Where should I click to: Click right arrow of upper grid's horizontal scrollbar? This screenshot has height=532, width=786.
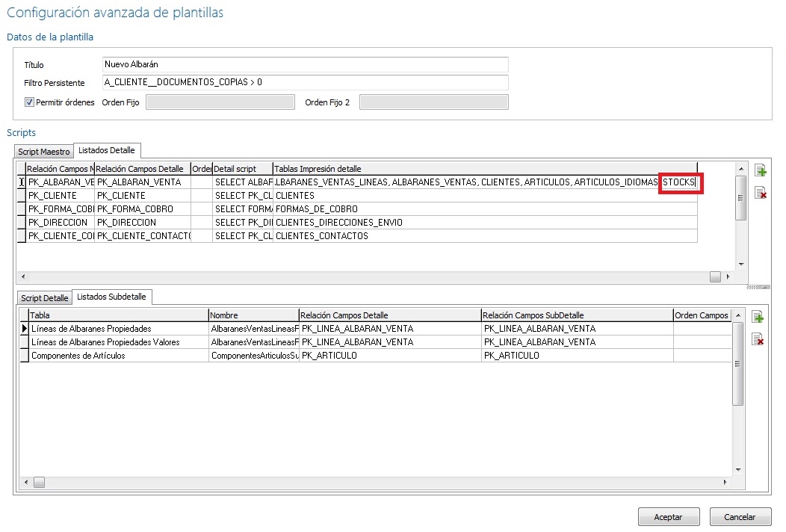tap(728, 276)
